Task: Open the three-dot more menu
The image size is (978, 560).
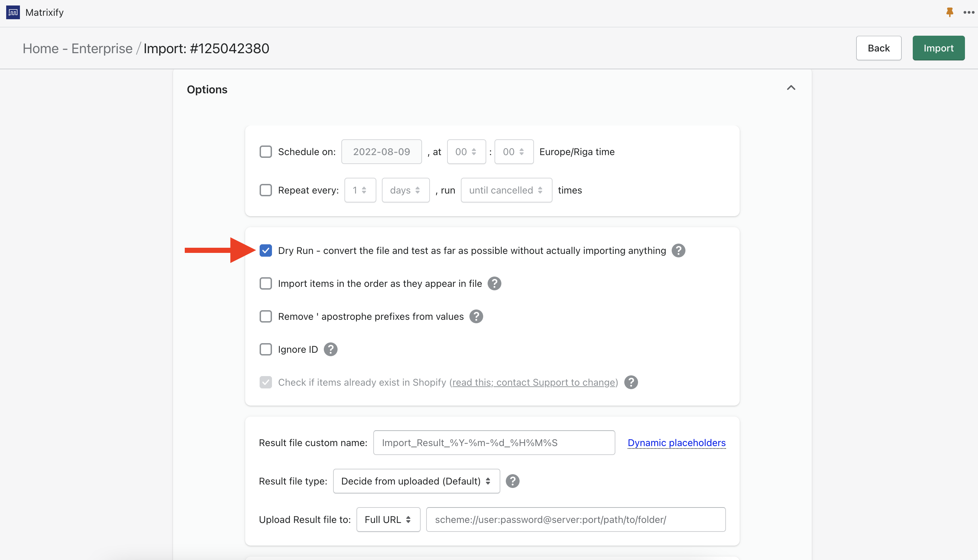Action: (968, 12)
